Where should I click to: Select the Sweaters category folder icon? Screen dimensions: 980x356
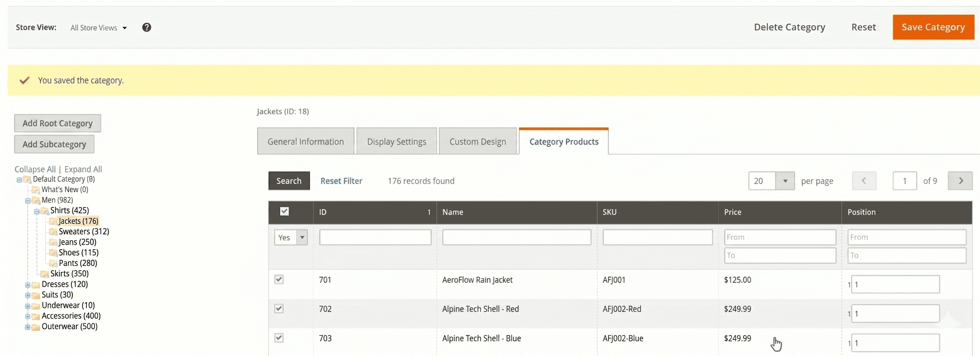coord(53,231)
